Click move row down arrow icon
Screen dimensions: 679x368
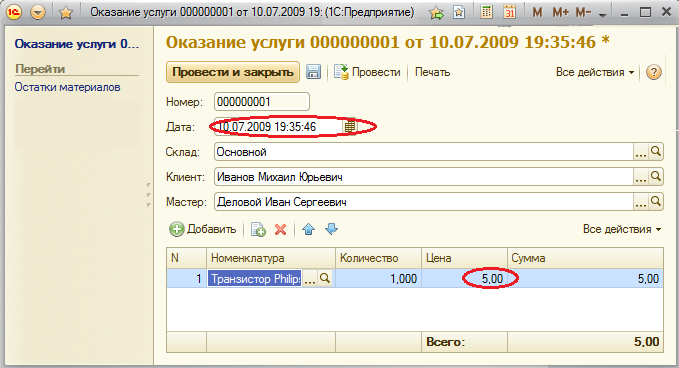(x=331, y=229)
